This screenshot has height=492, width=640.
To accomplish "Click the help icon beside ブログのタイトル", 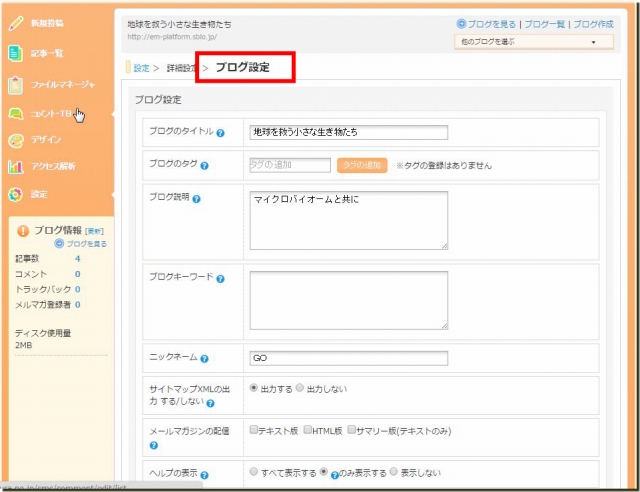I will point(220,133).
